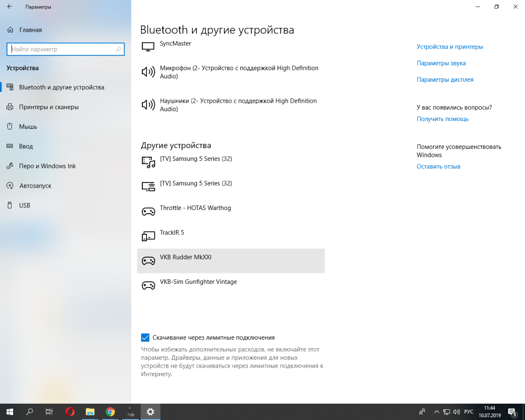Click the TrackIR 5 device icon

pyautogui.click(x=148, y=236)
